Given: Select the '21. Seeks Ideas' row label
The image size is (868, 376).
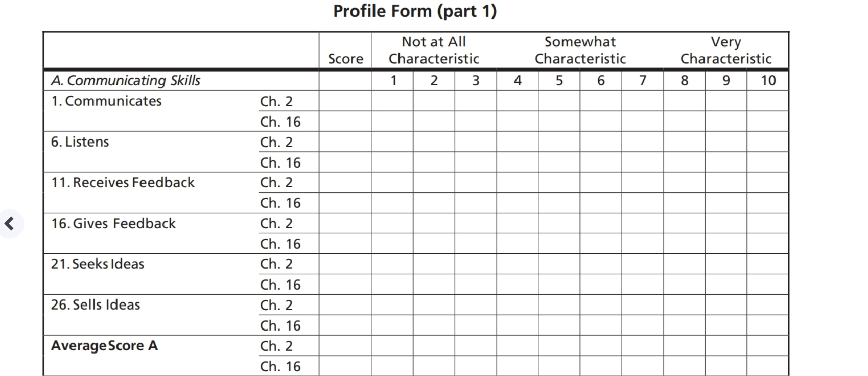Looking at the screenshot, I should (98, 264).
